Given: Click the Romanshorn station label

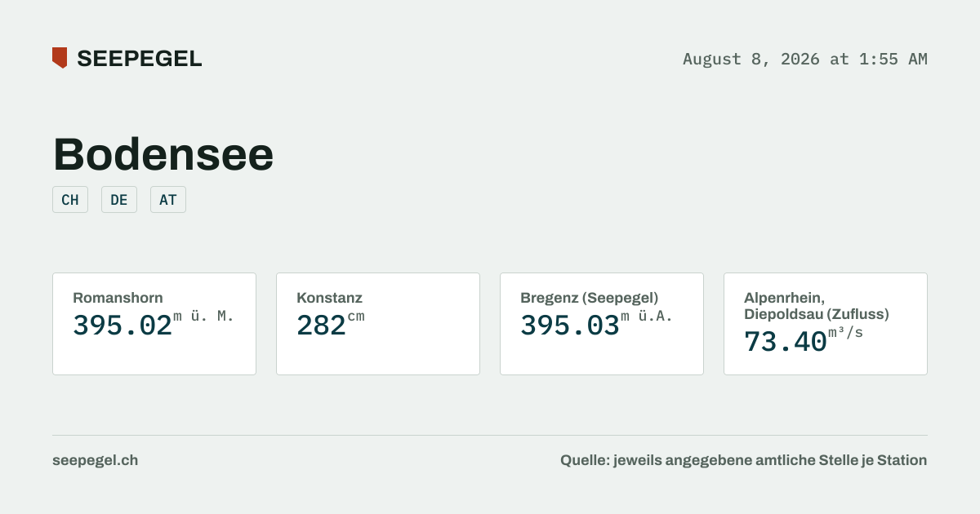Looking at the screenshot, I should [x=118, y=298].
